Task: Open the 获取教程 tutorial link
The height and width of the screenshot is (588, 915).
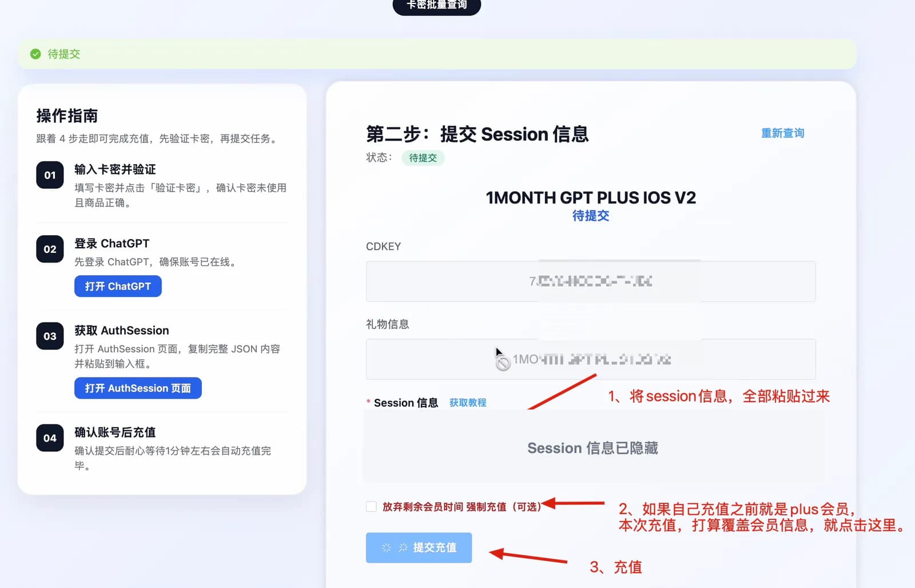Action: (468, 403)
